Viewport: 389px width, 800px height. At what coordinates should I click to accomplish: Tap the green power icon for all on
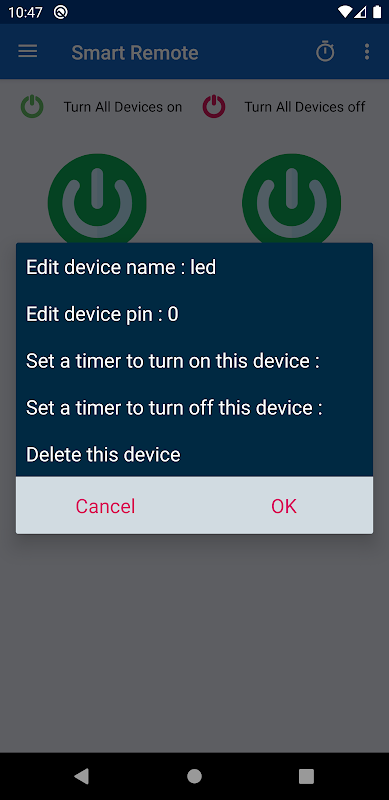(x=32, y=107)
